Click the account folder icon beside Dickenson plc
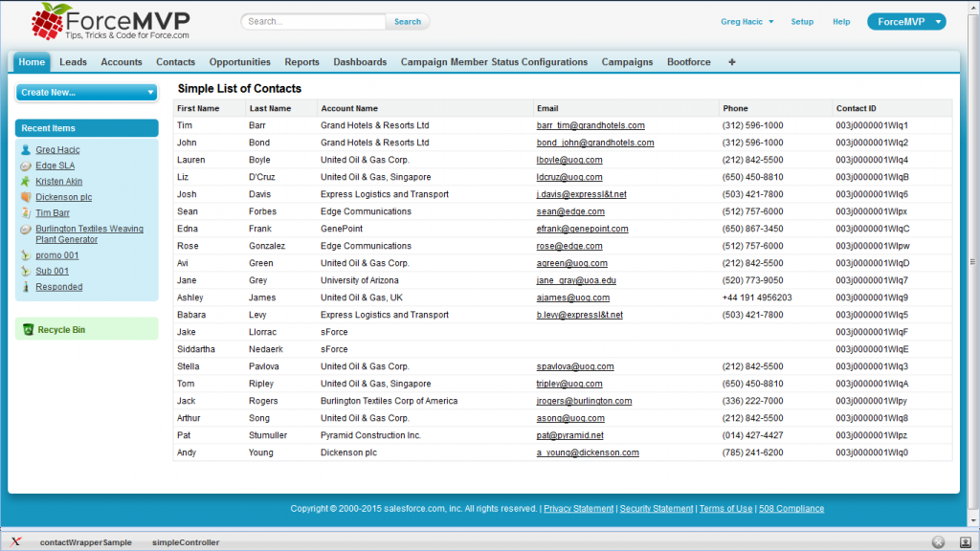980x551 pixels. [26, 197]
